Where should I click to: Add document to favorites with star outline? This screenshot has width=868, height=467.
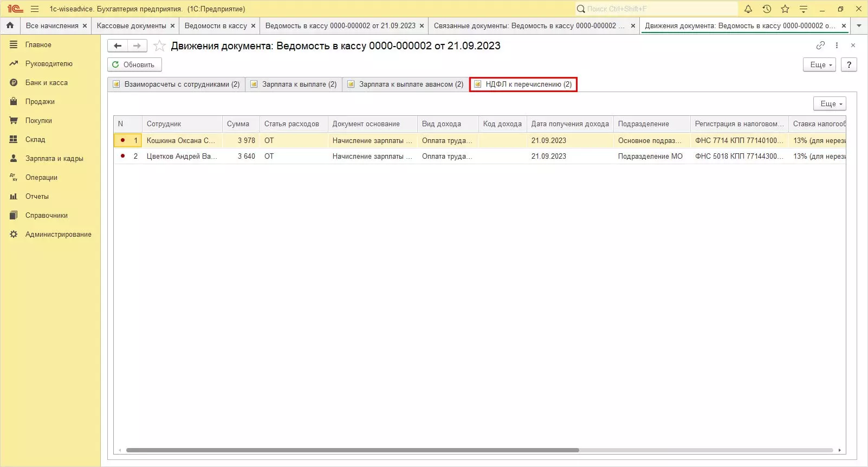pyautogui.click(x=159, y=46)
